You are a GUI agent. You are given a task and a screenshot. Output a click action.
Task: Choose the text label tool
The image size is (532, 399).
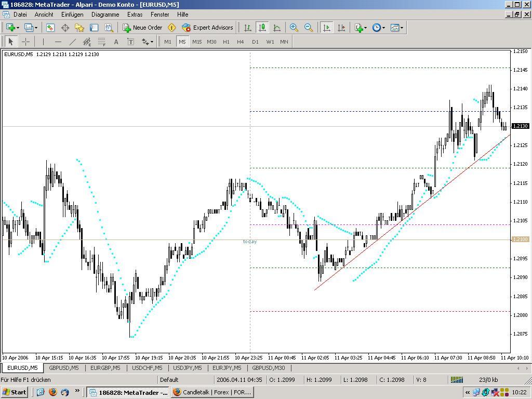point(116,42)
